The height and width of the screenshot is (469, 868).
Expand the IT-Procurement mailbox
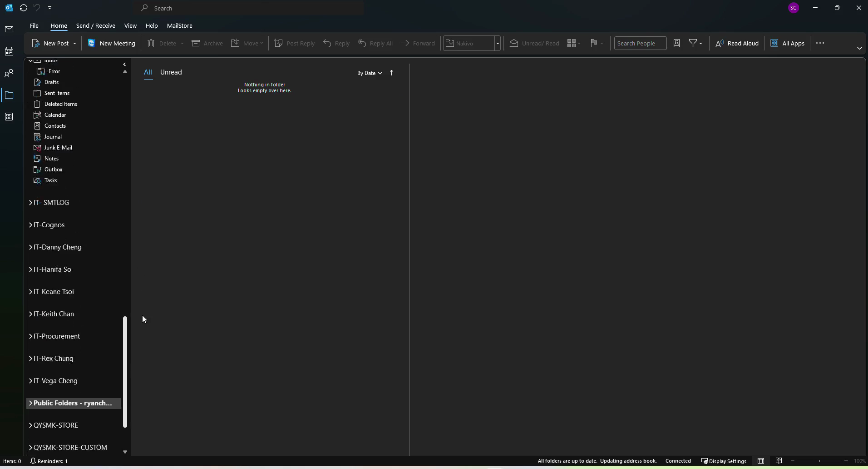tap(30, 336)
